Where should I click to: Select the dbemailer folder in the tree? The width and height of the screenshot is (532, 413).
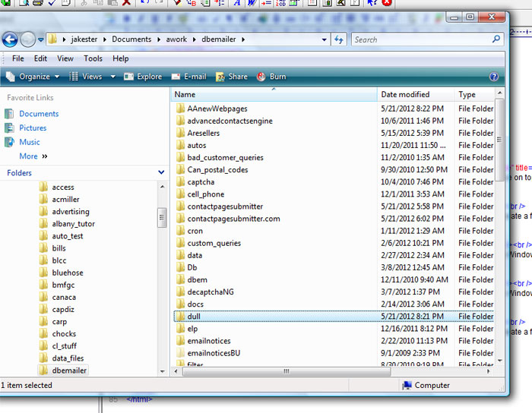(69, 370)
